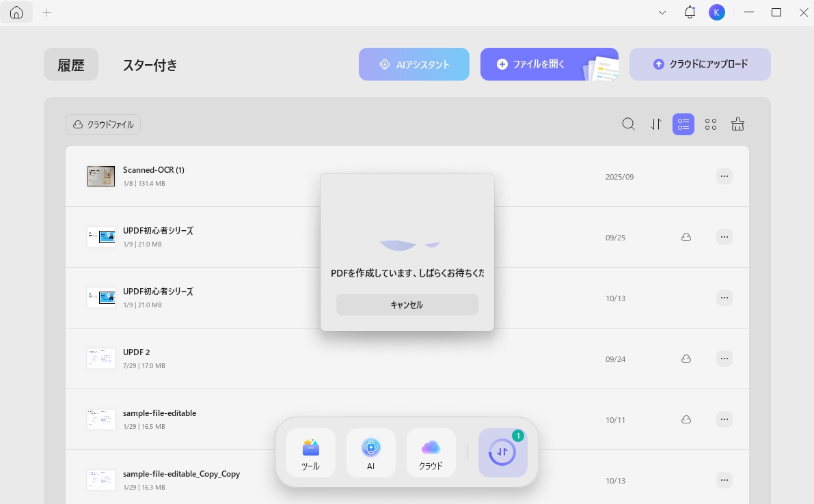
Task: Select the UPDF 2 file name
Action: [x=137, y=352]
